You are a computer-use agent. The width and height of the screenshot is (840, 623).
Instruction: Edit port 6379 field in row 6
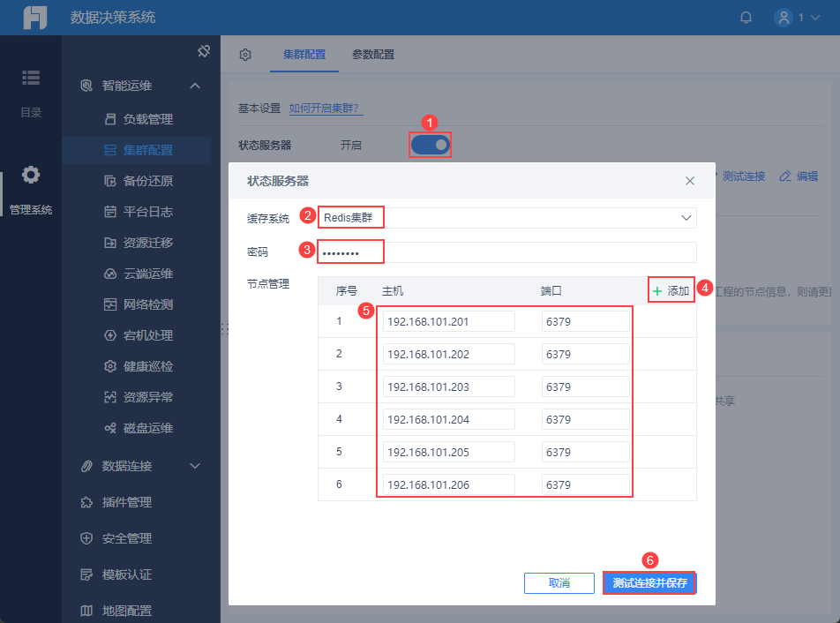pos(586,484)
